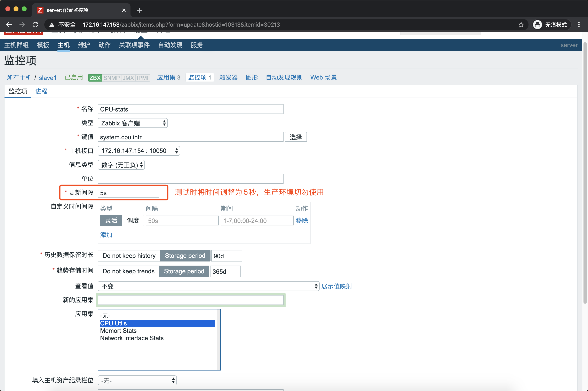
Task: Open the 信息类型 dropdown
Action: (121, 165)
